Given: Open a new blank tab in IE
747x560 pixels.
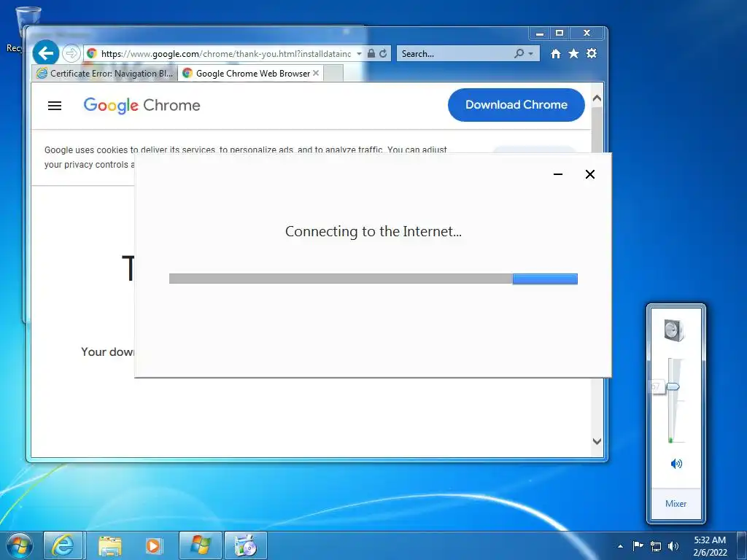Looking at the screenshot, I should (333, 74).
